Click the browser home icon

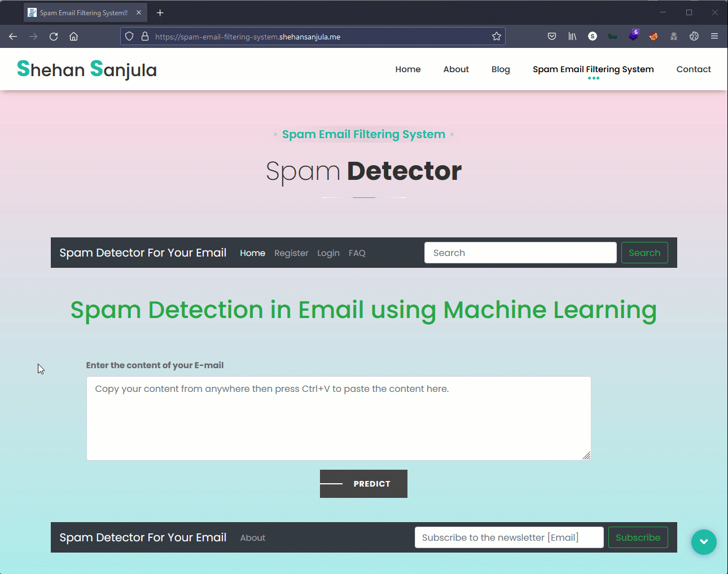(73, 36)
